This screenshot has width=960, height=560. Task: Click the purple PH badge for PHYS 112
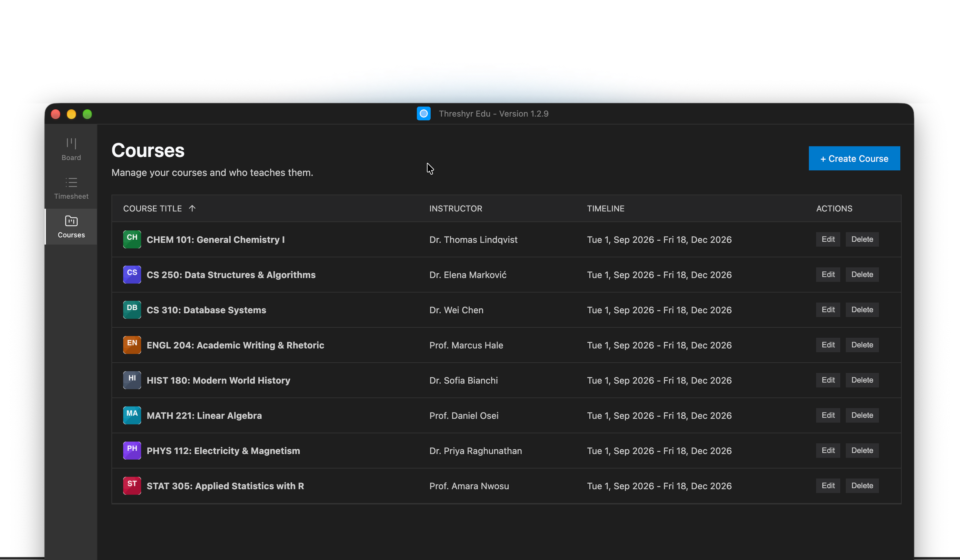click(132, 450)
